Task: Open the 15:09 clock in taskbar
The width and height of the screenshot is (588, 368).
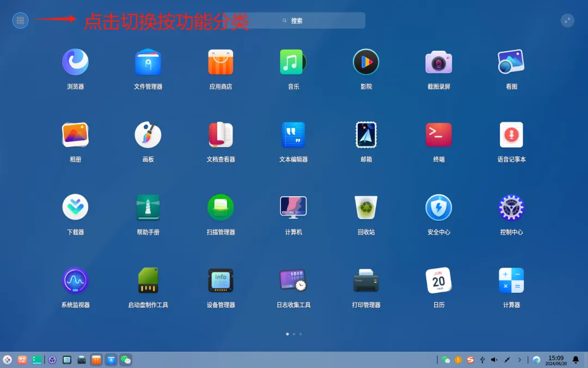Action: tap(556, 360)
